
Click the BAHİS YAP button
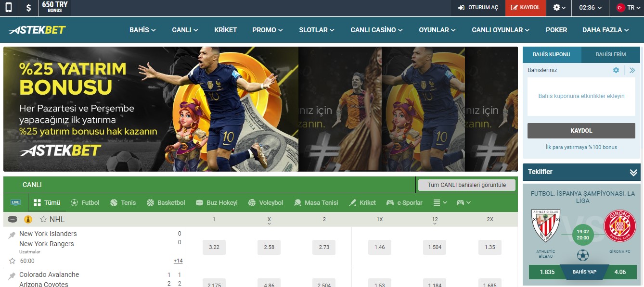point(584,272)
